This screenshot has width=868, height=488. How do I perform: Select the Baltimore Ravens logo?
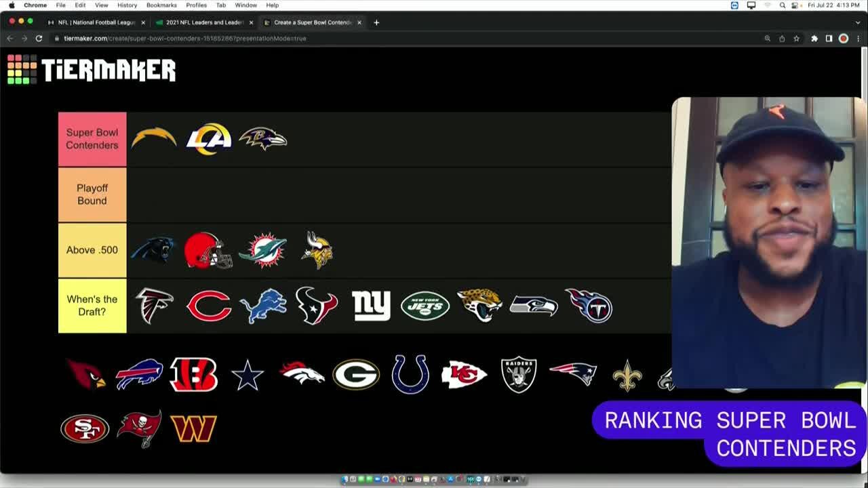click(x=263, y=139)
